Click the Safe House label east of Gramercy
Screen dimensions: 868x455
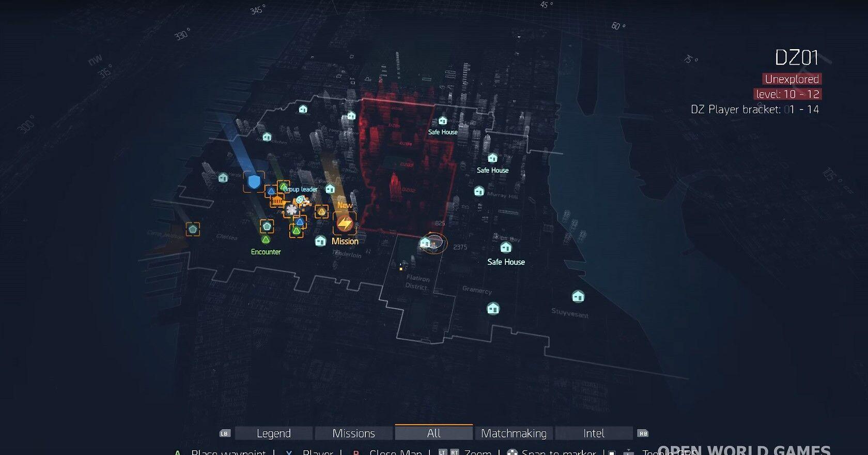pos(506,262)
